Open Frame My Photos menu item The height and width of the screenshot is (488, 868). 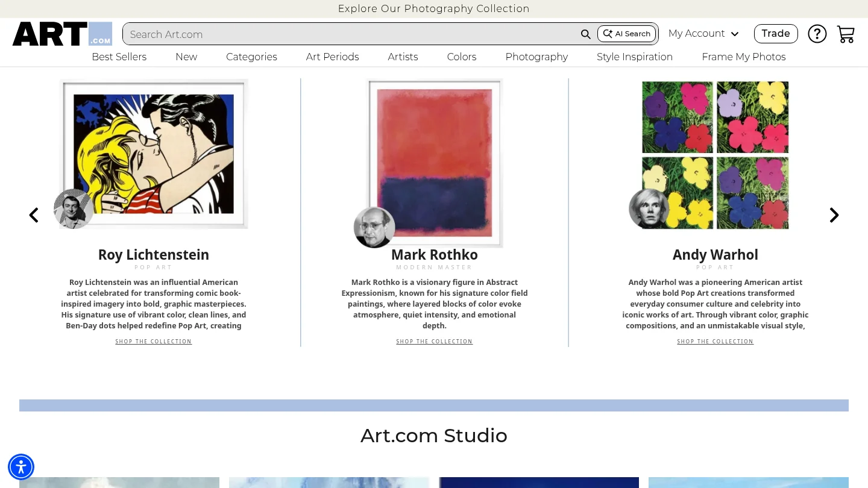tap(744, 57)
